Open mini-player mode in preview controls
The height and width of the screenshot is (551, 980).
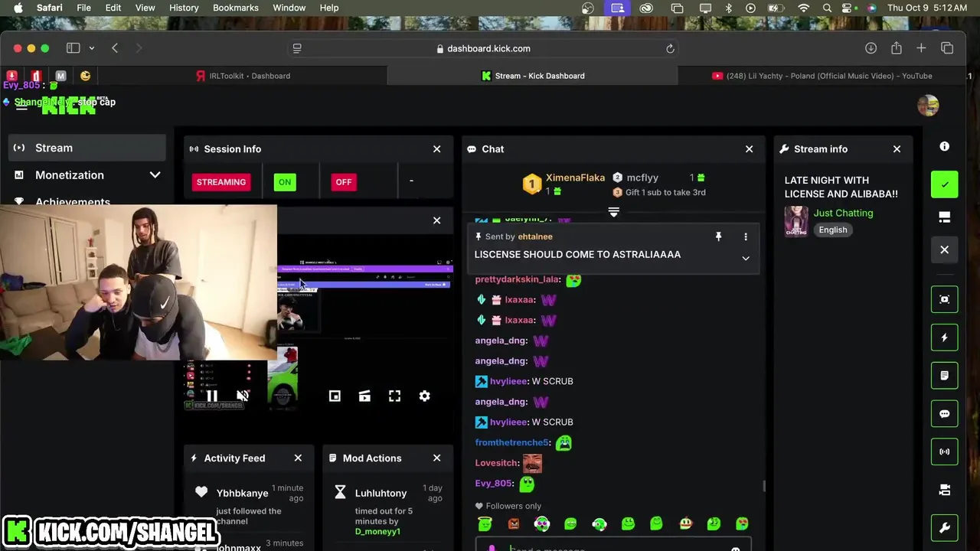pyautogui.click(x=335, y=396)
